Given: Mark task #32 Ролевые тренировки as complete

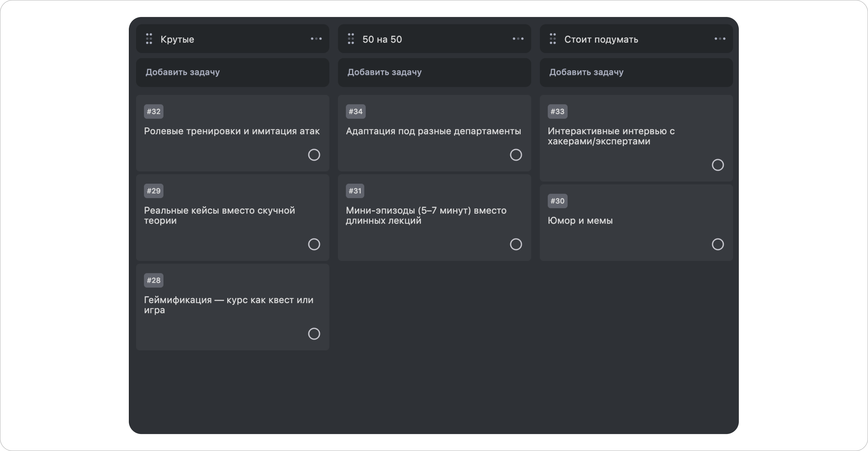Looking at the screenshot, I should (314, 155).
